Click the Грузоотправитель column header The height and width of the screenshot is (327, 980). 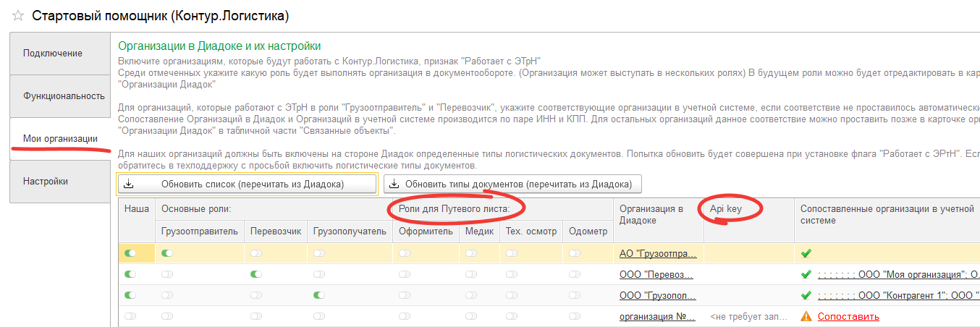(200, 232)
